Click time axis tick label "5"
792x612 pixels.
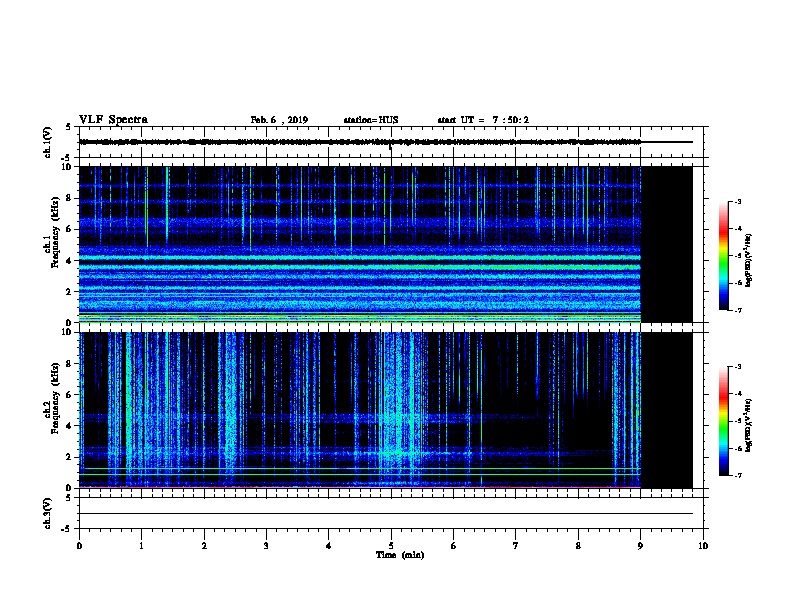(x=391, y=545)
